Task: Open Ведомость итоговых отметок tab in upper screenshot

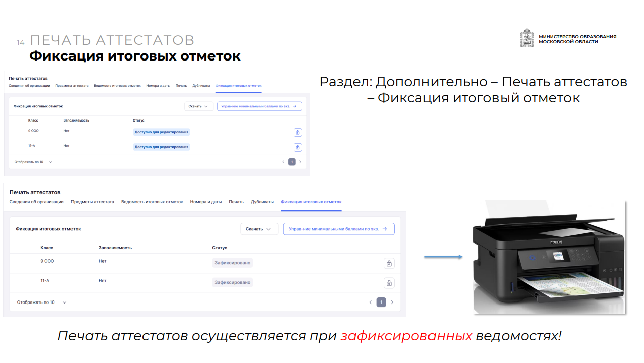Action: 117,86
